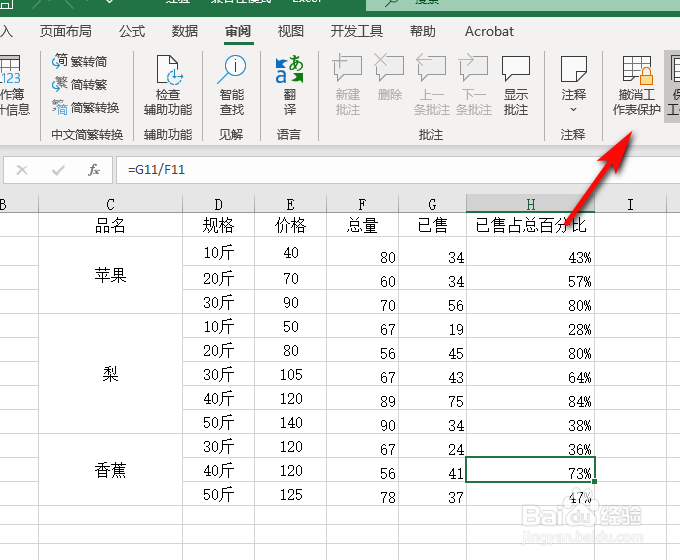Image resolution: width=680 pixels, height=560 pixels.
Task: Open the View tab
Action: click(x=290, y=31)
